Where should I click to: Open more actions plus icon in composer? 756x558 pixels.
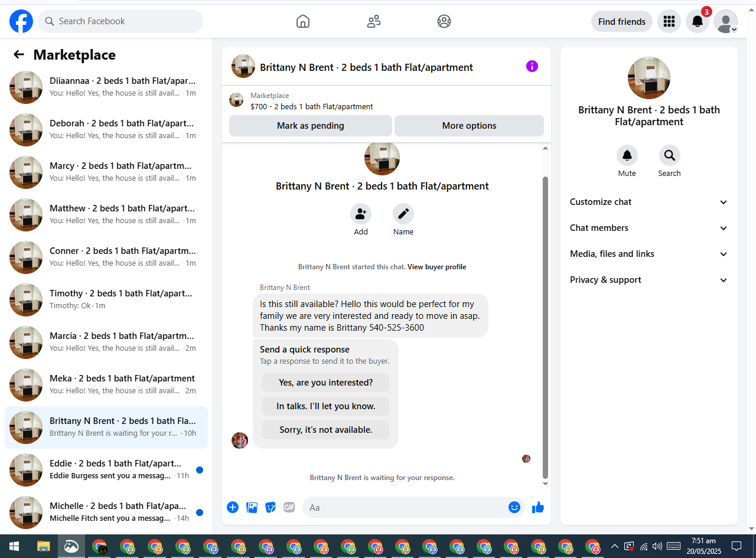pos(233,507)
